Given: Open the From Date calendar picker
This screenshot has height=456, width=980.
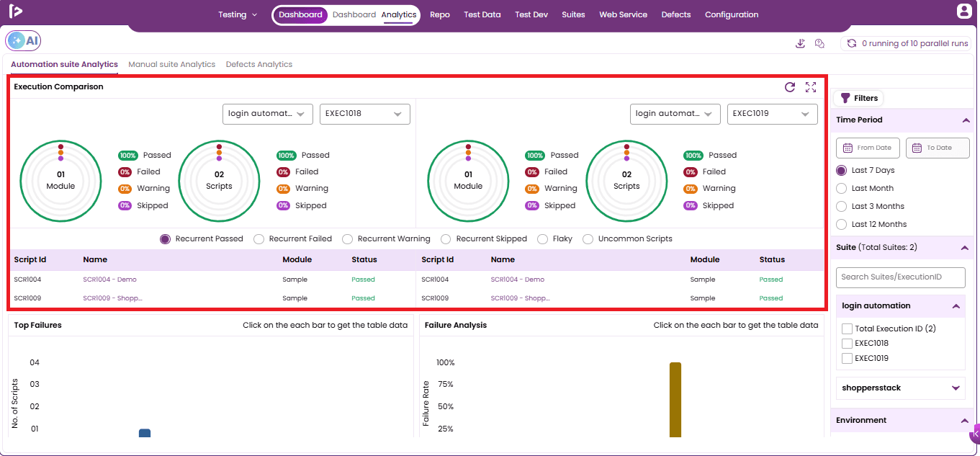Looking at the screenshot, I should point(868,148).
